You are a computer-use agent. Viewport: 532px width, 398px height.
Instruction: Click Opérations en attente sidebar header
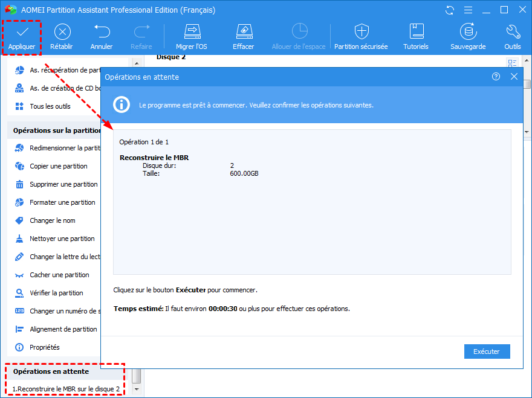(x=51, y=371)
